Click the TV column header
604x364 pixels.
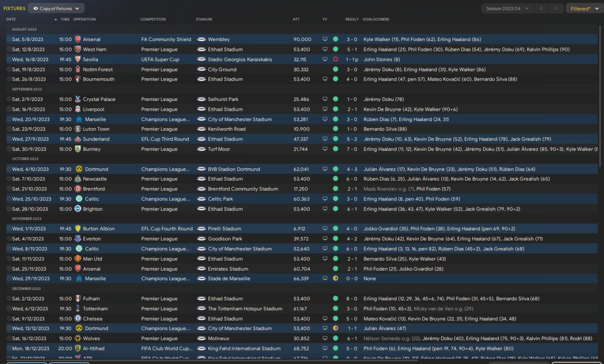325,19
